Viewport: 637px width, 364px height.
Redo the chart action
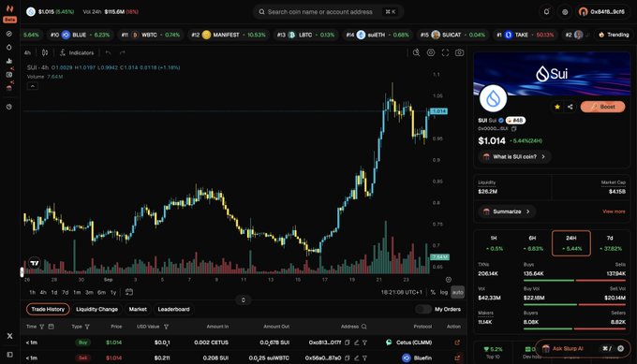(123, 52)
